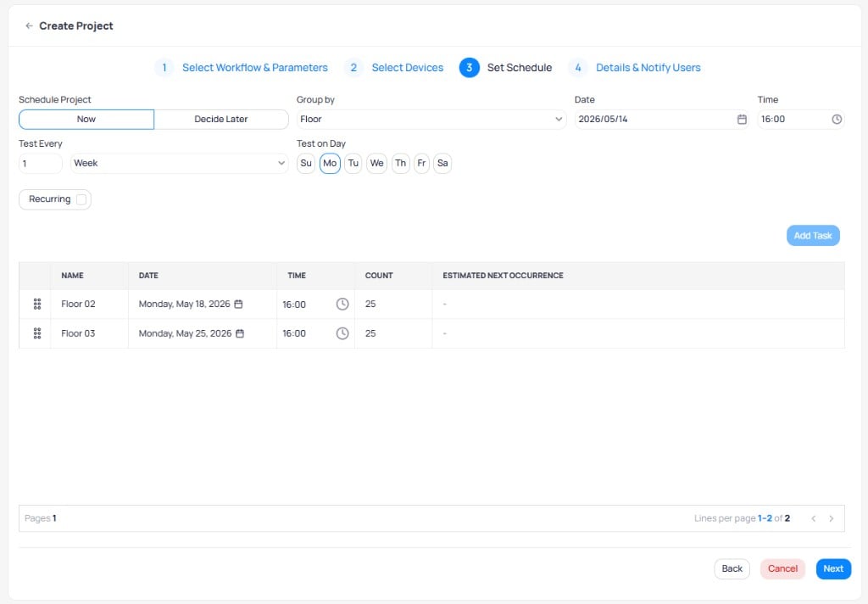Open the Group by Floor dropdown
The image size is (868, 604).
(431, 119)
